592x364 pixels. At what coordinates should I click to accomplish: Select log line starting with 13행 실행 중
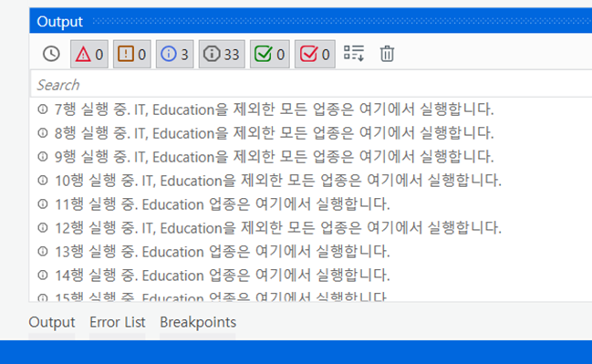(223, 252)
